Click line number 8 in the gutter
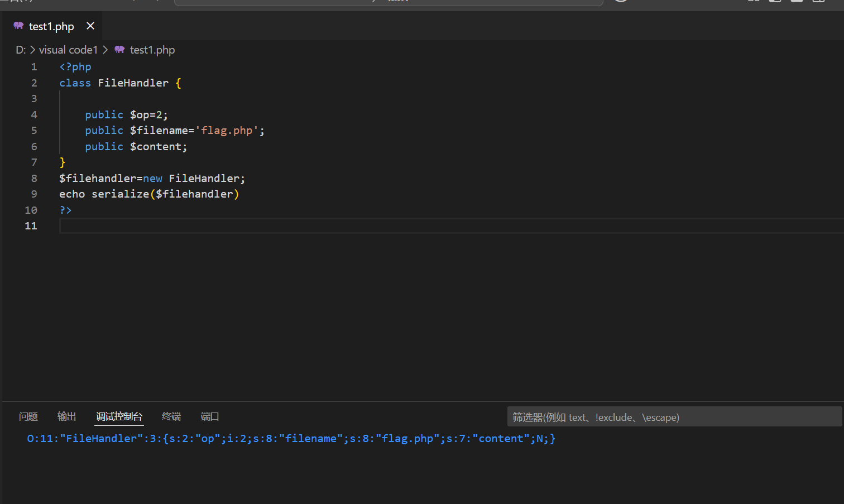Image resolution: width=844 pixels, height=504 pixels. 34,179
